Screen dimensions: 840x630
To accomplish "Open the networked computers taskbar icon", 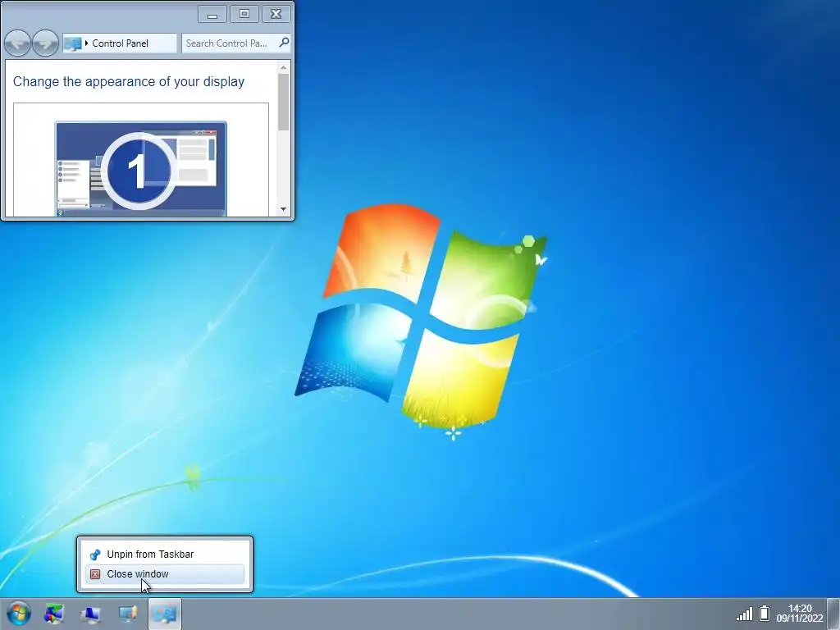I will coord(90,614).
